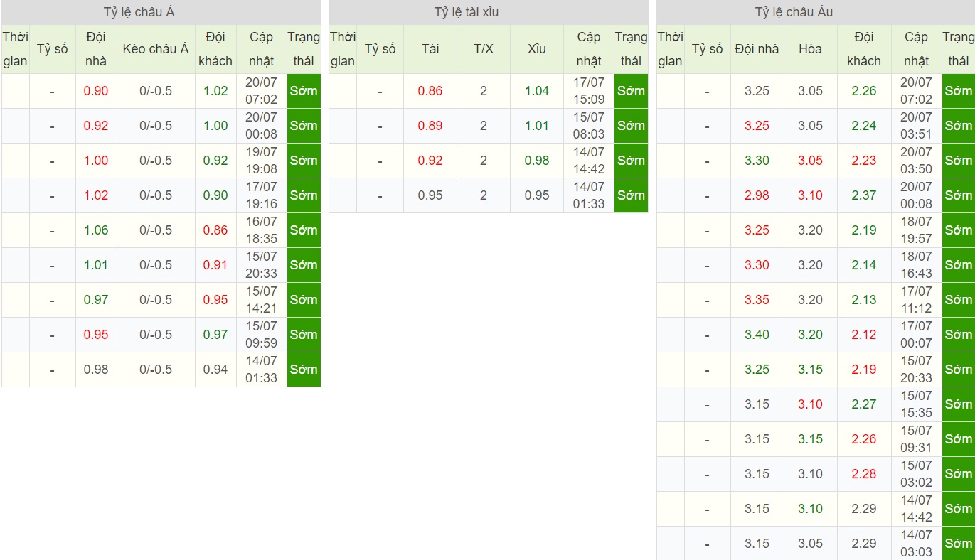Viewport: 975px width, 560px height.
Task: Select the 'Kèo châu Á' column header
Action: point(156,49)
